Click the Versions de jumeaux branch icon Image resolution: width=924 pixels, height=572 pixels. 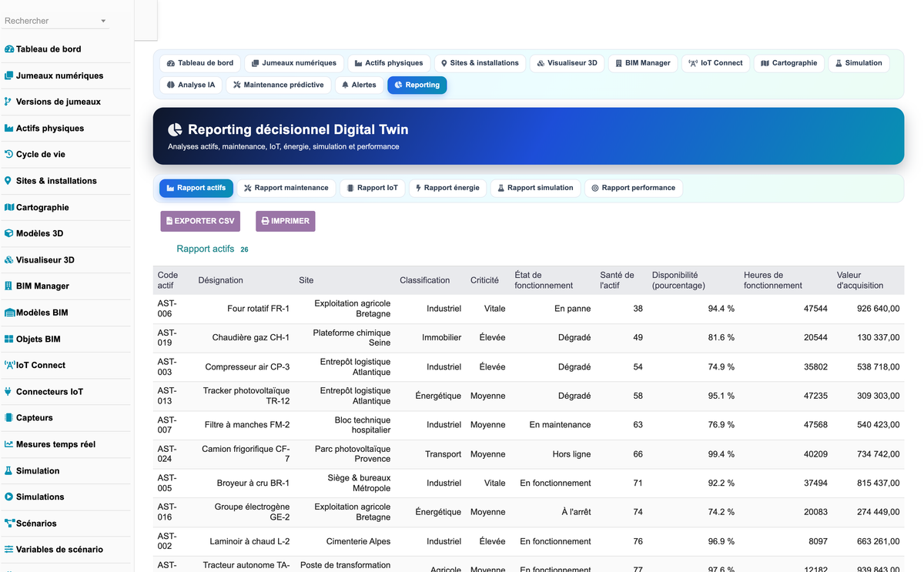(8, 102)
